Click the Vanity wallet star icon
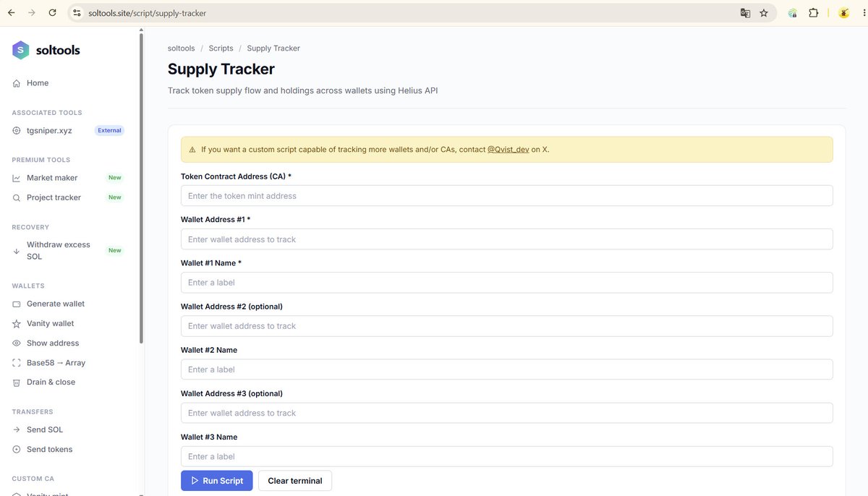The image size is (868, 496). coord(17,324)
